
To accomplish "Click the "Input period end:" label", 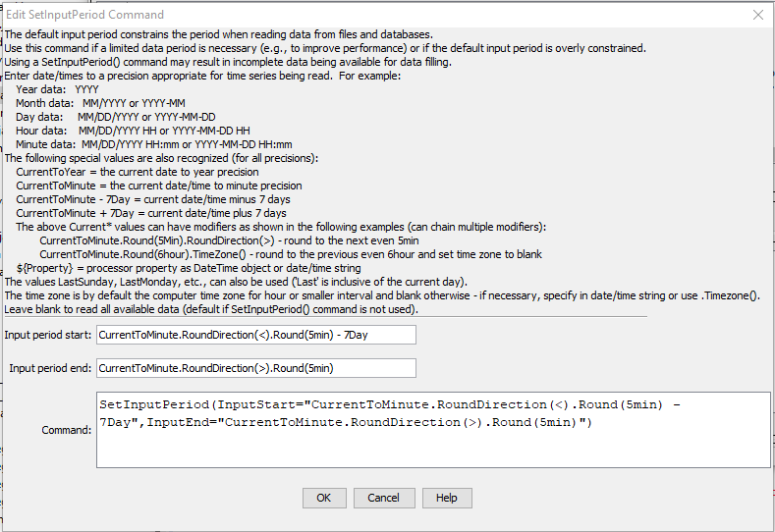I will coord(50,368).
